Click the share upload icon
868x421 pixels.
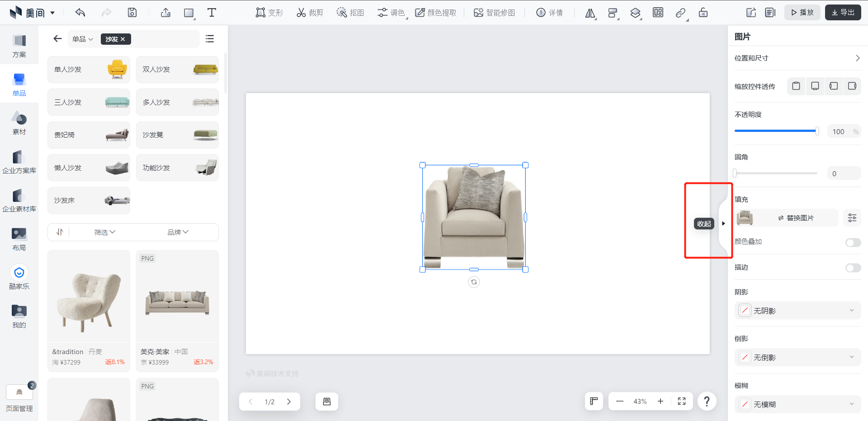[165, 13]
